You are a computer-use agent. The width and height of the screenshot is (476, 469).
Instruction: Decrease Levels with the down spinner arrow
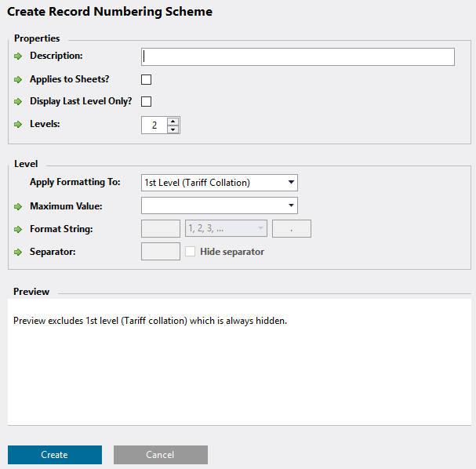(173, 129)
